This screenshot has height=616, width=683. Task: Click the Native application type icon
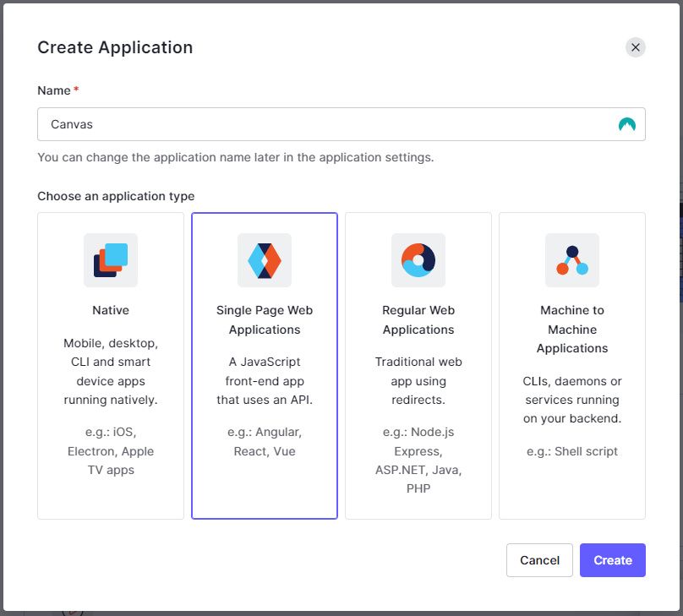coord(110,260)
